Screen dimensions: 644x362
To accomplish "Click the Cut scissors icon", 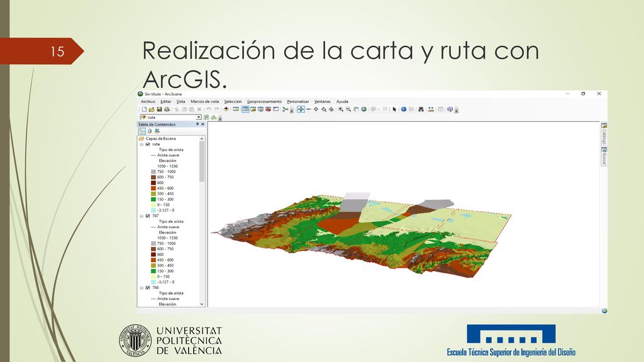I will coord(177,109).
